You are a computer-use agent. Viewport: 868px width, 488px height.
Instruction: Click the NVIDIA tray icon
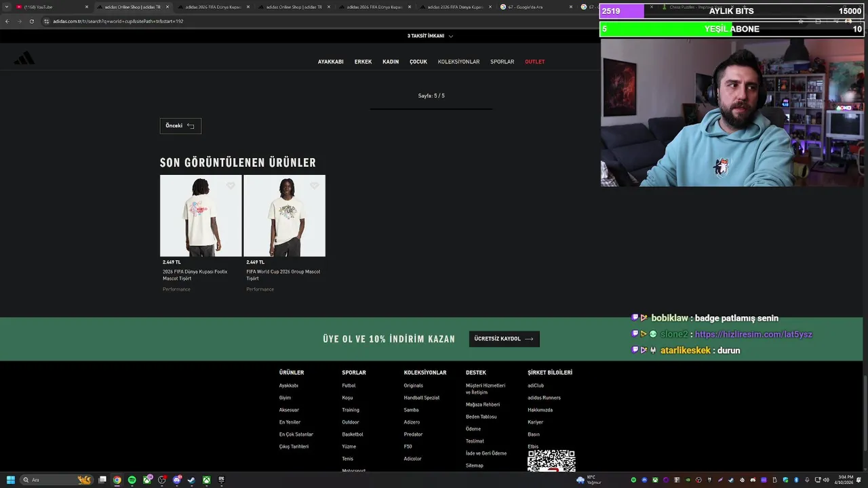688,480
